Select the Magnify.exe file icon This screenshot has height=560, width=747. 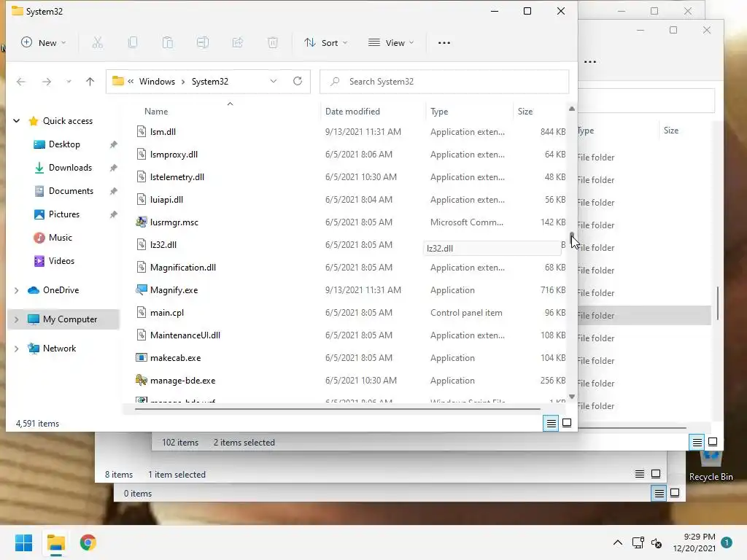[141, 289]
